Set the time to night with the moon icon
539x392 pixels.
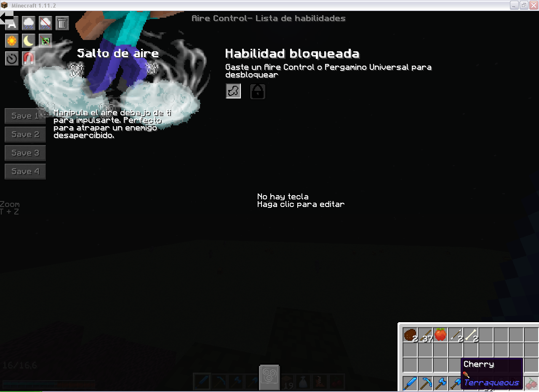[x=28, y=40]
